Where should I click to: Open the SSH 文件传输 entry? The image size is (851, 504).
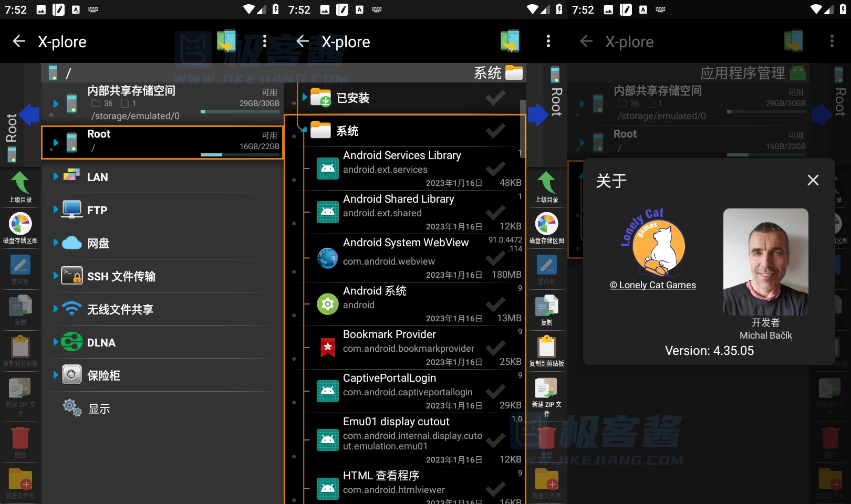(x=163, y=276)
